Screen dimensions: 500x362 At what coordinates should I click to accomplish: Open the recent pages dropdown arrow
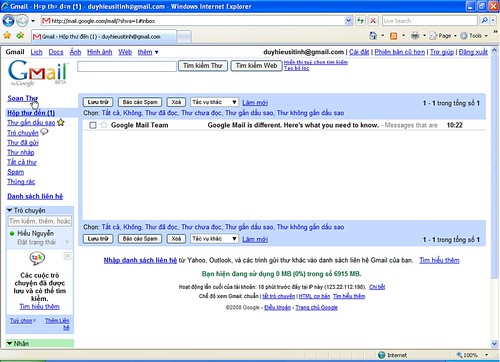(x=33, y=21)
